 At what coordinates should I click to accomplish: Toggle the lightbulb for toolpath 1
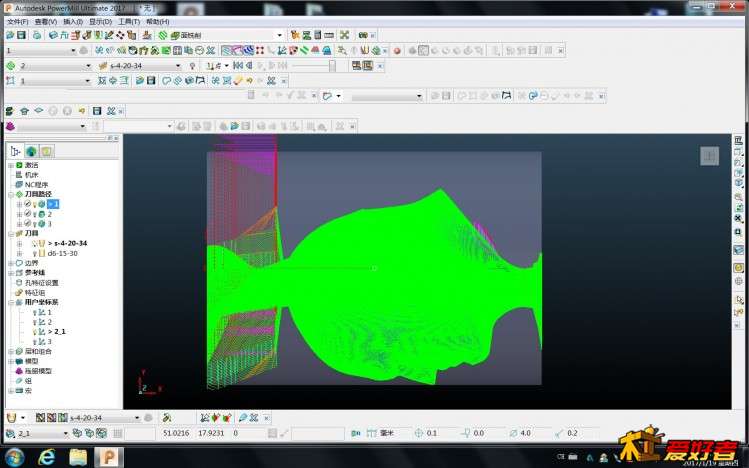coord(35,204)
